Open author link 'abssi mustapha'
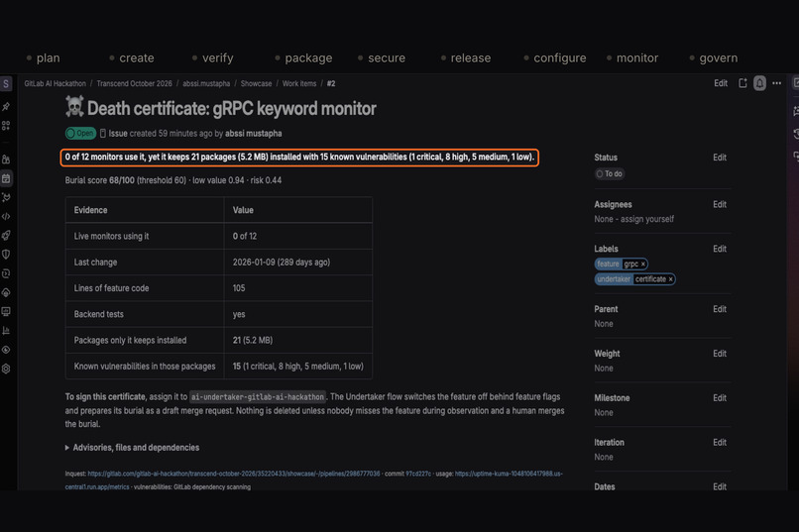The height and width of the screenshot is (532, 799). coord(253,134)
